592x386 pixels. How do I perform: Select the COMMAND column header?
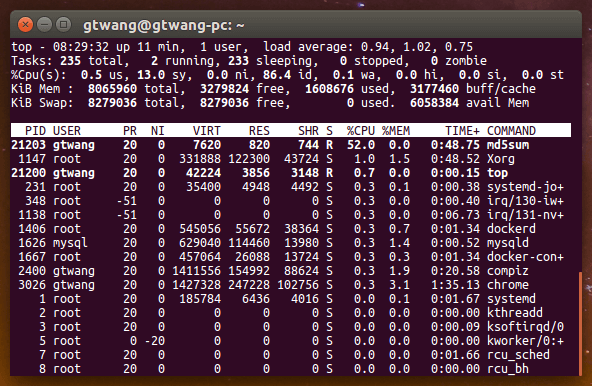tap(511, 131)
